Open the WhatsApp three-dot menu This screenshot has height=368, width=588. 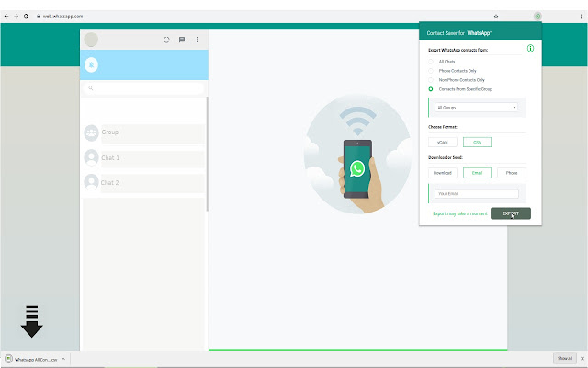click(x=197, y=40)
